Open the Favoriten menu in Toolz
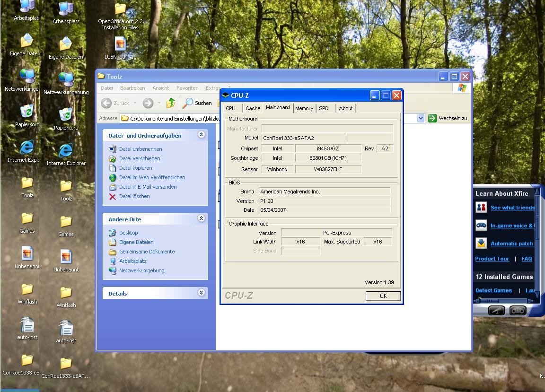 click(187, 88)
